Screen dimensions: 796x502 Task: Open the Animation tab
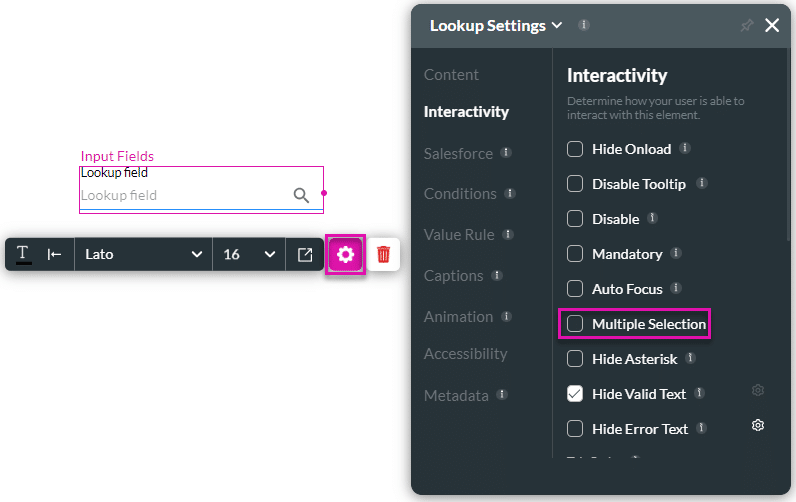[x=458, y=317]
